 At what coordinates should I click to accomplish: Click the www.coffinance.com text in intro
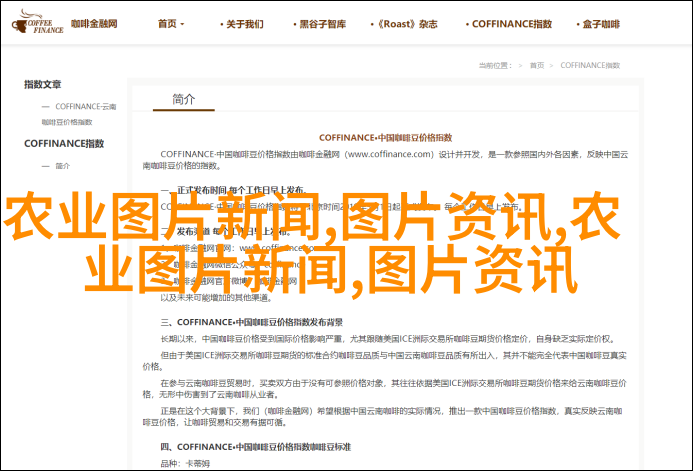[389, 154]
